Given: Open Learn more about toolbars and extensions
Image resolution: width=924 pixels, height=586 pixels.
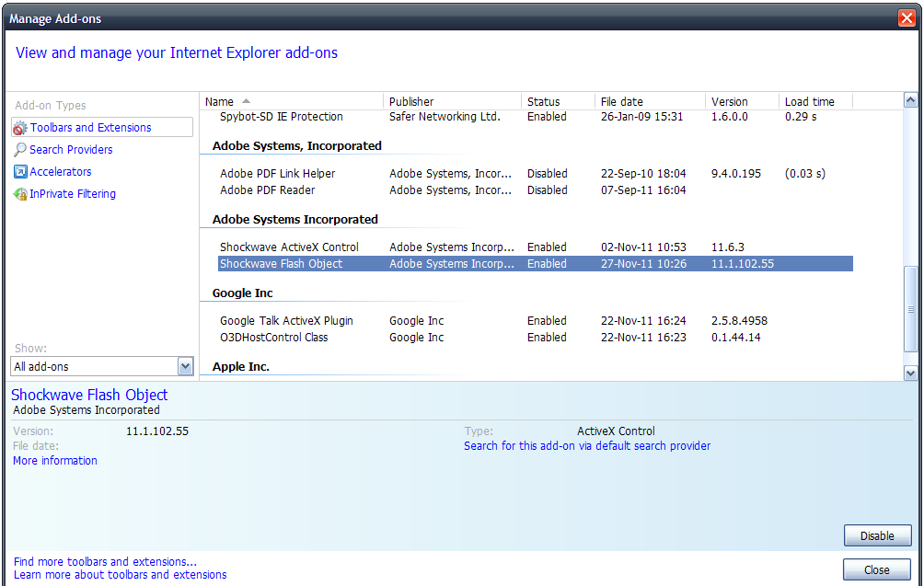Looking at the screenshot, I should [x=121, y=575].
